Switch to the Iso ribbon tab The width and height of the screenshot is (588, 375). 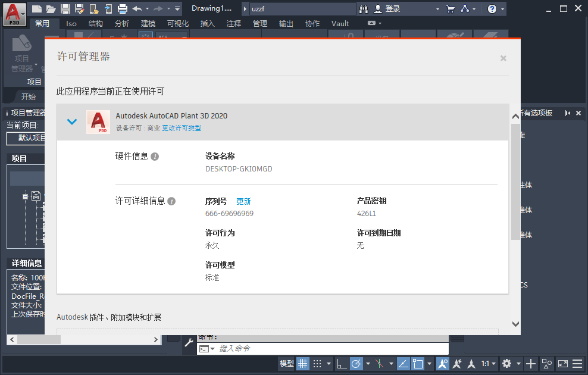pyautogui.click(x=71, y=24)
